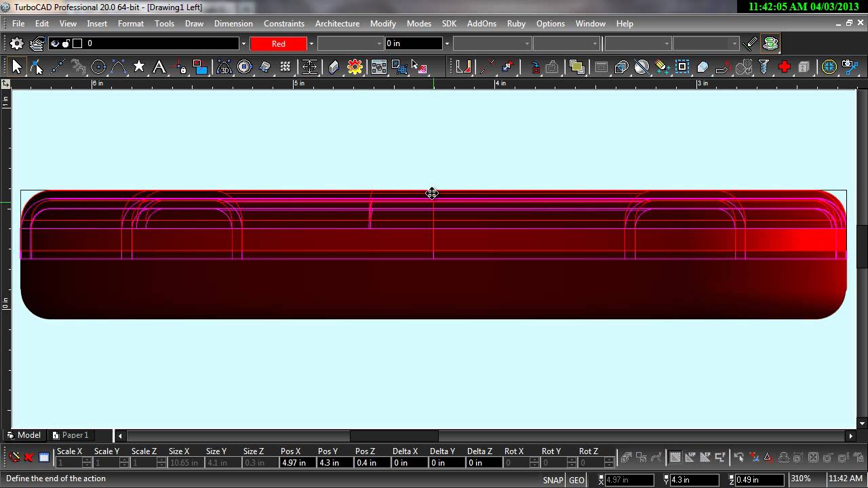Screen dimensions: 868x488
Task: Toggle the layer lock icon
Action: tap(66, 43)
